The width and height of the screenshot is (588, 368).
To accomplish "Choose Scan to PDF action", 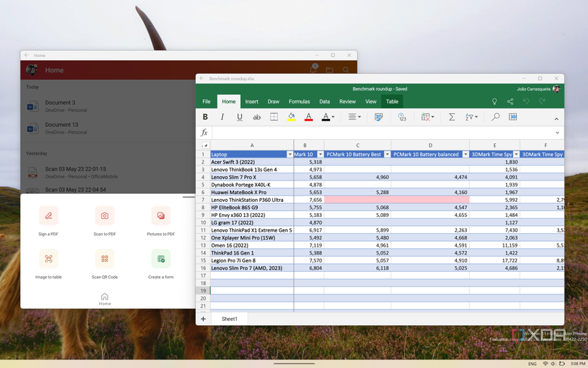I will point(105,221).
